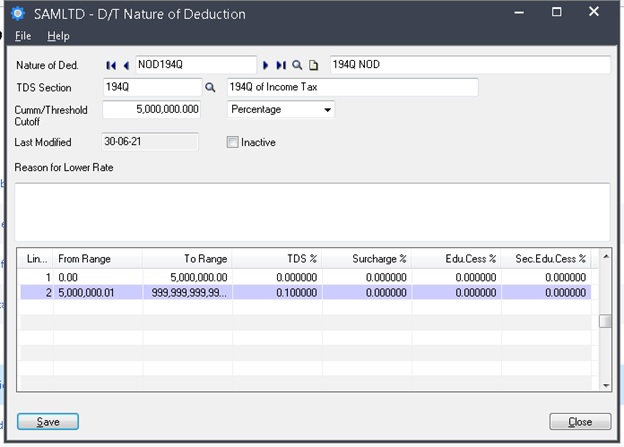Open the File menu
This screenshot has height=447, width=624.
point(23,36)
